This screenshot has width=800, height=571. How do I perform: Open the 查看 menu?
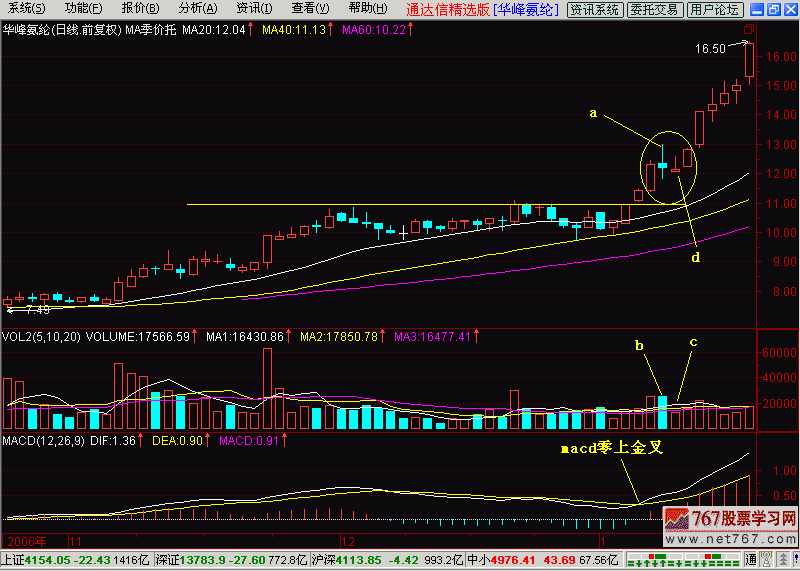pyautogui.click(x=309, y=9)
